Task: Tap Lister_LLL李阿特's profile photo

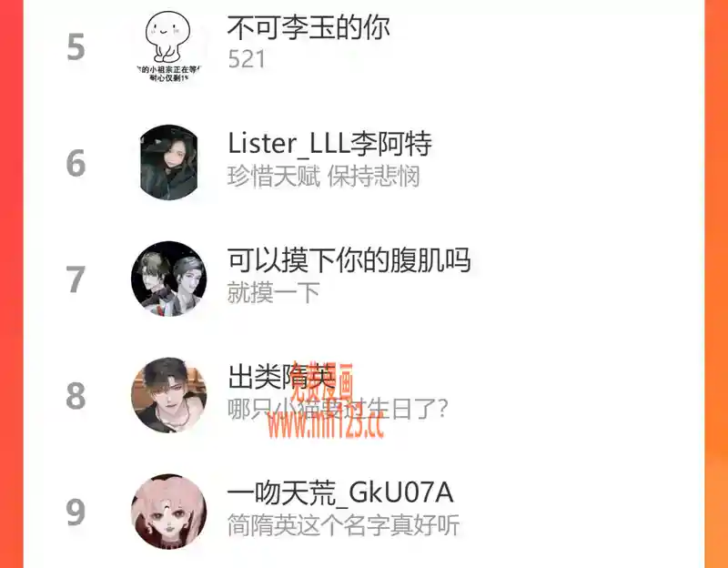Action: (168, 163)
